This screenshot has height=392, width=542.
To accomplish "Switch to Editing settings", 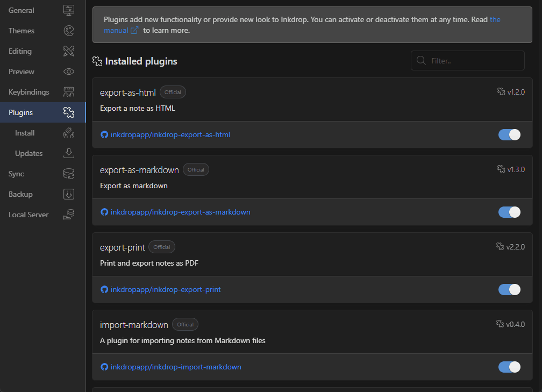I will pyautogui.click(x=42, y=51).
